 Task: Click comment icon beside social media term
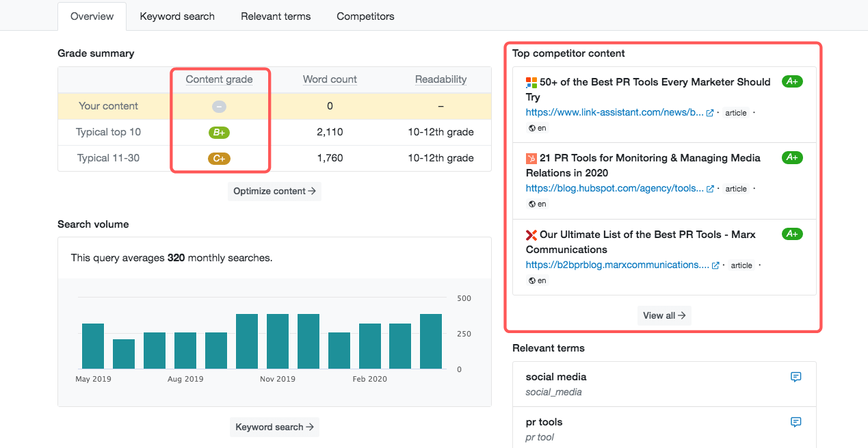coord(795,377)
